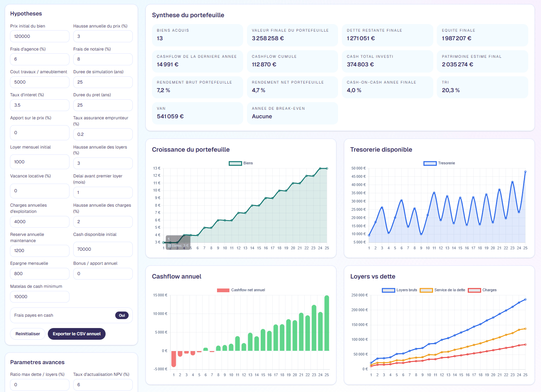Click the Cashflow annuel chart title

[x=177, y=276]
